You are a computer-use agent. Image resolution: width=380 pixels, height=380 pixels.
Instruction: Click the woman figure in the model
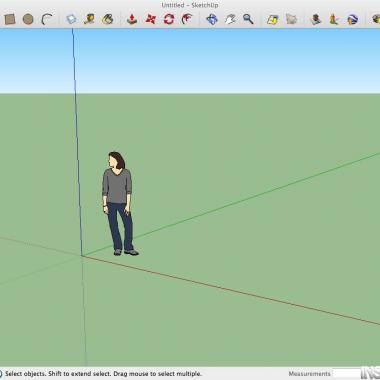pyautogui.click(x=119, y=204)
